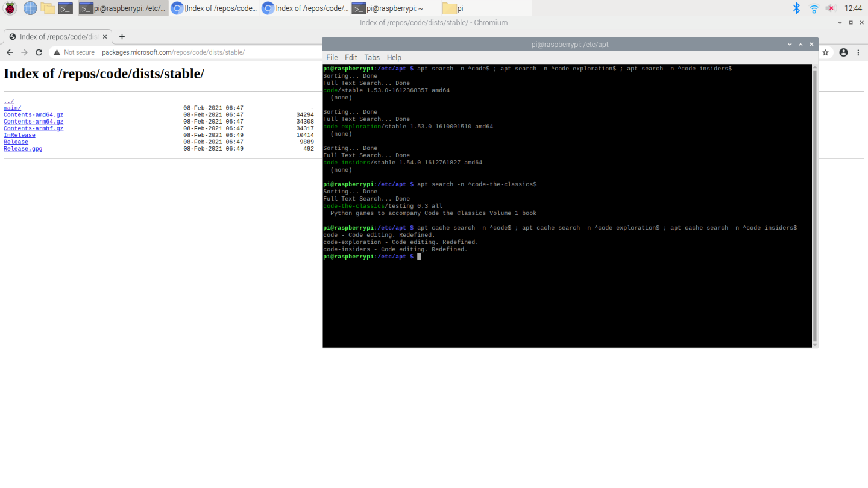The width and height of the screenshot is (868, 488).
Task: Click Chromium's back navigation arrow
Action: [10, 52]
